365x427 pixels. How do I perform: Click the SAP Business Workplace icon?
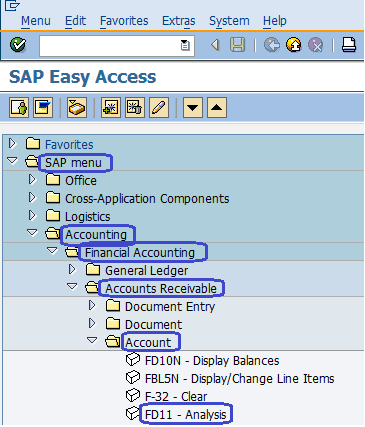(x=77, y=108)
